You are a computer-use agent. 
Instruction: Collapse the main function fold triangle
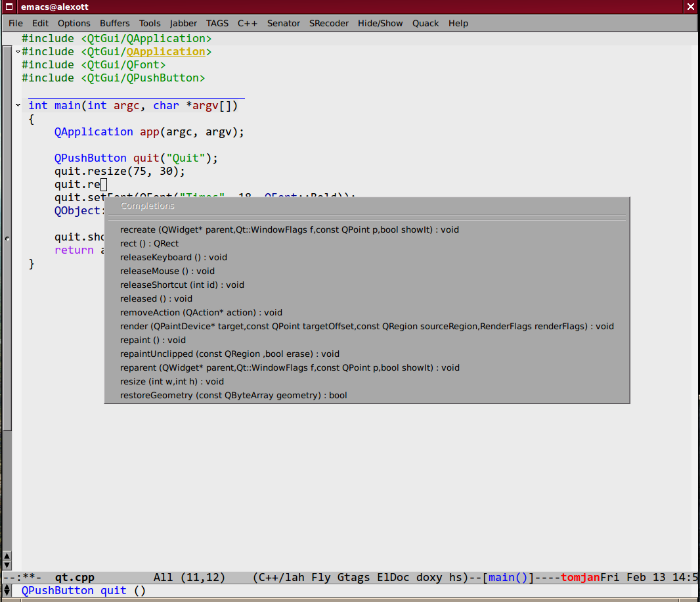(x=18, y=105)
